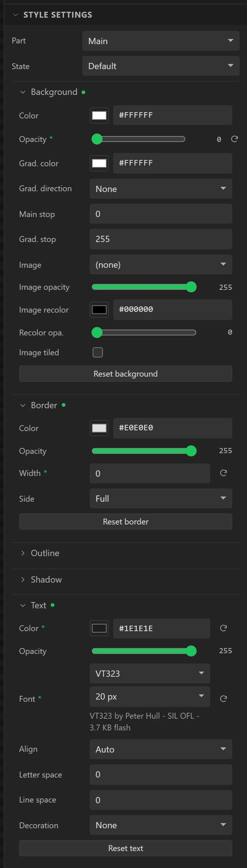This screenshot has width=247, height=868.
Task: Open the Border Side dropdown
Action: point(161,498)
